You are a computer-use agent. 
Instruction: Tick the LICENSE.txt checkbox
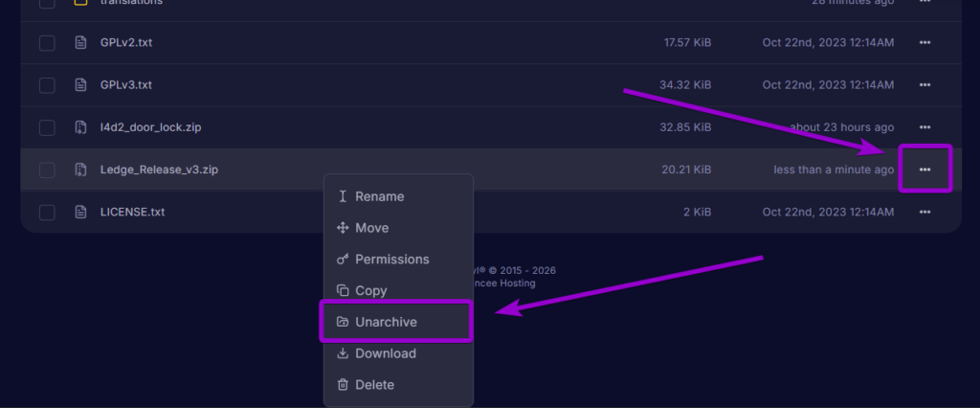(x=47, y=212)
